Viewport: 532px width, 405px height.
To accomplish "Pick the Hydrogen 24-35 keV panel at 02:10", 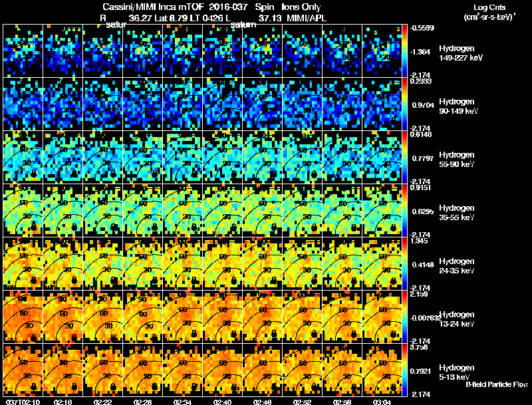I will click(23, 264).
